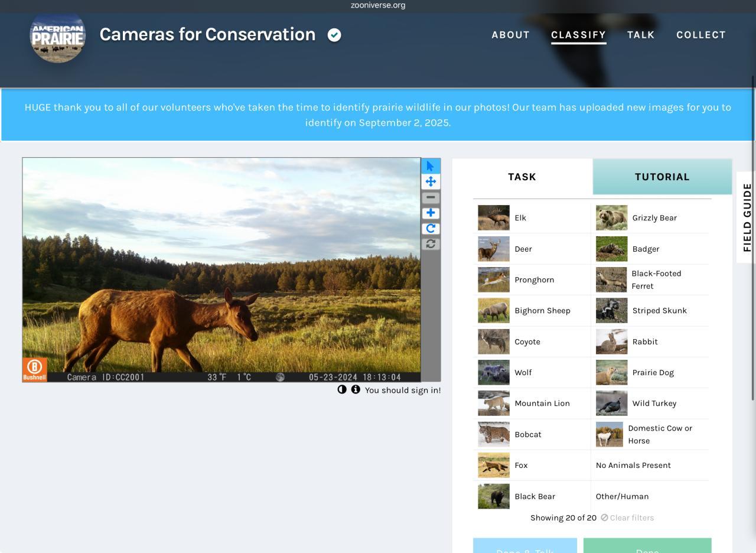The height and width of the screenshot is (553, 756).
Task: Click the 'You should sign in!' link
Action: 403,390
